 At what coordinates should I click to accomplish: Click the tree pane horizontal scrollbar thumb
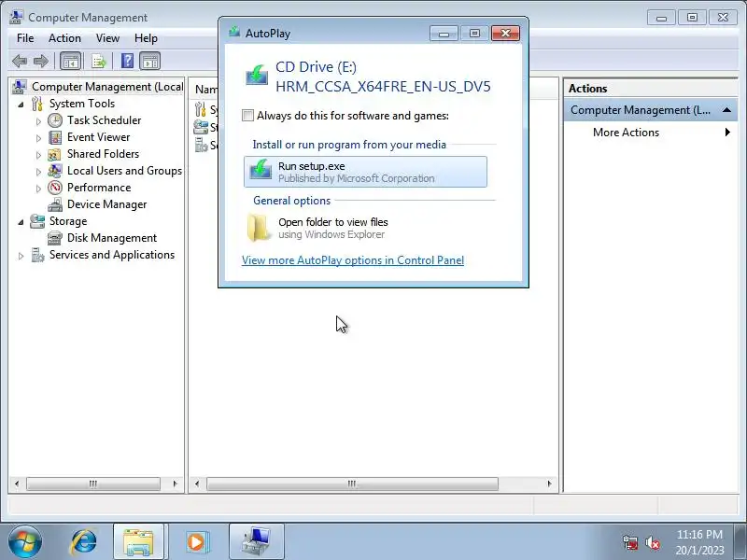93,483
